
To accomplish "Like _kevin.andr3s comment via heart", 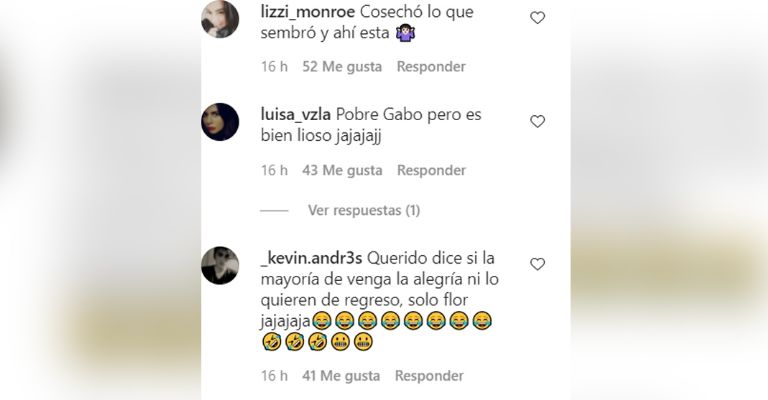I will (x=537, y=264).
